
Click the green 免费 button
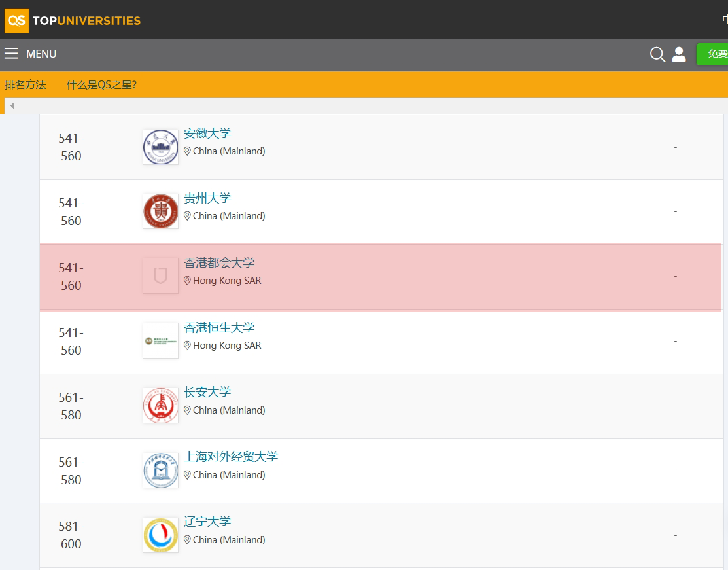715,54
